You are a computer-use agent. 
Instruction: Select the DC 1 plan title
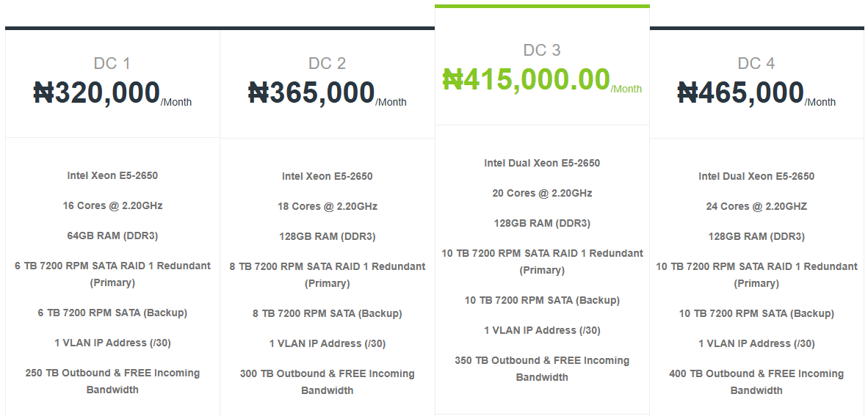tap(112, 64)
